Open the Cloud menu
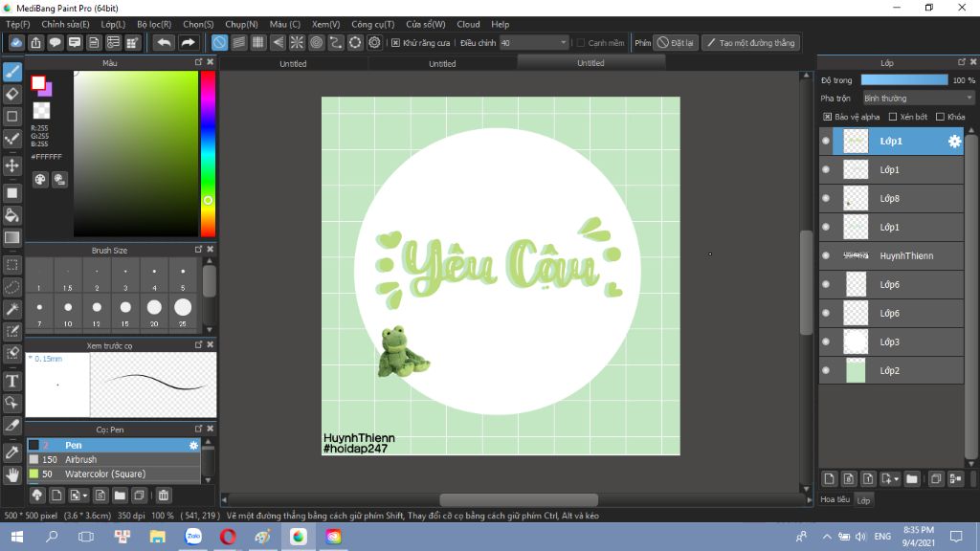980x551 pixels. (468, 24)
